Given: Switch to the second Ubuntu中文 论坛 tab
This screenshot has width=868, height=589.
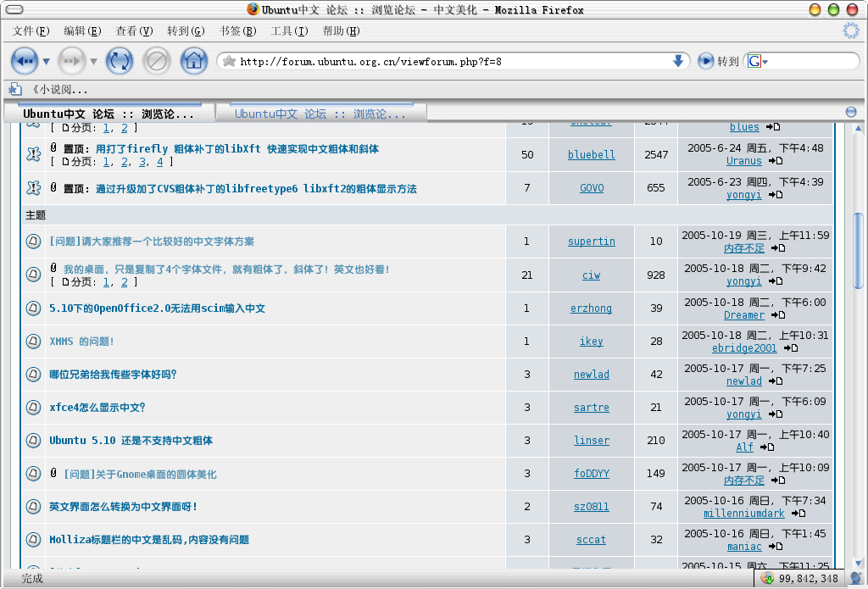Looking at the screenshot, I should coord(321,113).
